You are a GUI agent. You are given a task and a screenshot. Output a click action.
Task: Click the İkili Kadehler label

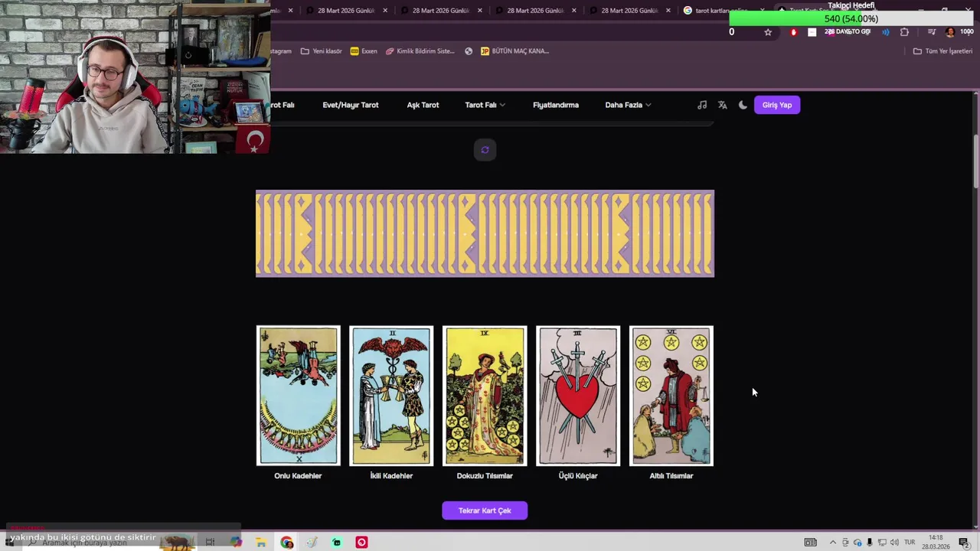pyautogui.click(x=391, y=476)
